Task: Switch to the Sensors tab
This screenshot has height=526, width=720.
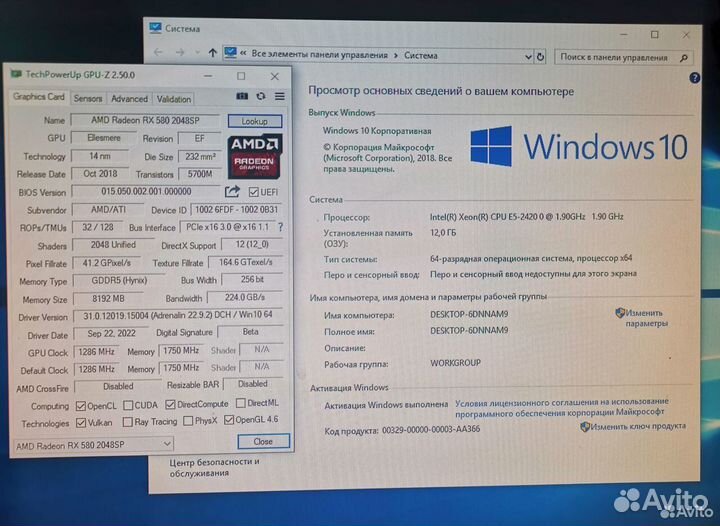Action: [x=88, y=98]
